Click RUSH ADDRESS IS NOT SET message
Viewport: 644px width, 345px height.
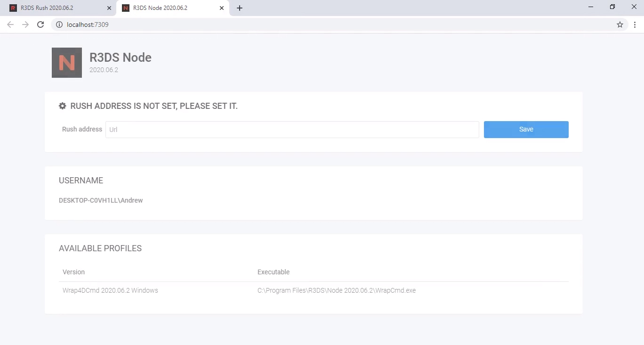tap(154, 106)
